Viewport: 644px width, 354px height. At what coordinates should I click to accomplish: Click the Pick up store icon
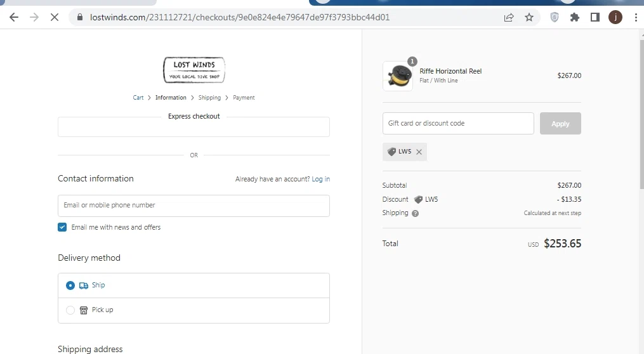[83, 310]
